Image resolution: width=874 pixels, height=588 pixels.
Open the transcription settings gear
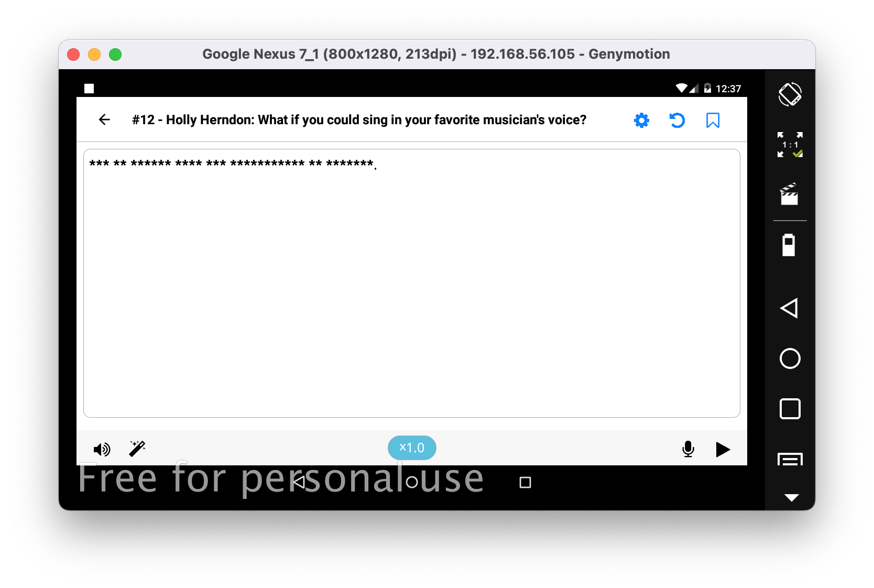[x=641, y=120]
